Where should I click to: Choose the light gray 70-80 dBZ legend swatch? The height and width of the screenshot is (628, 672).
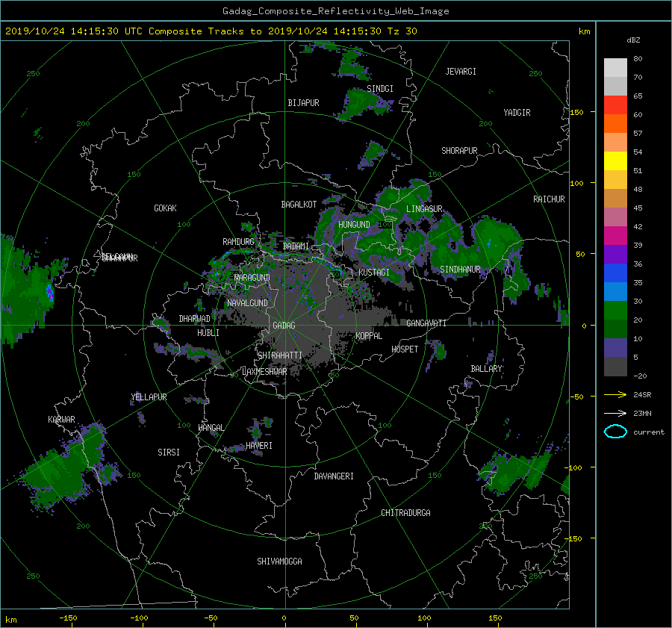point(615,67)
